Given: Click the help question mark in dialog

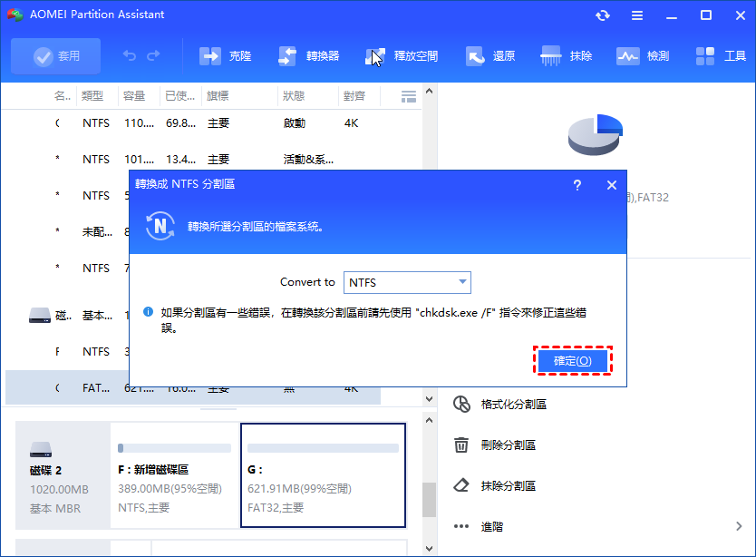Looking at the screenshot, I should point(577,185).
